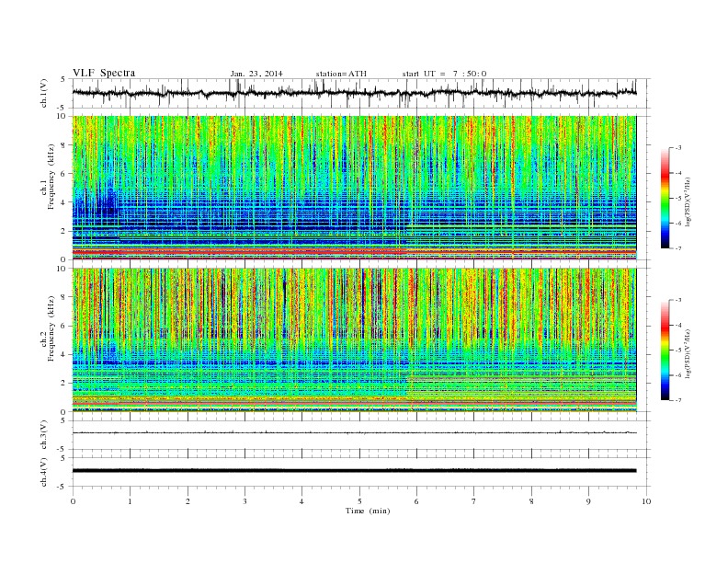728x563 pixels.
Task: Click the "-7" tick on ch.1 color bar
Action: [678, 248]
